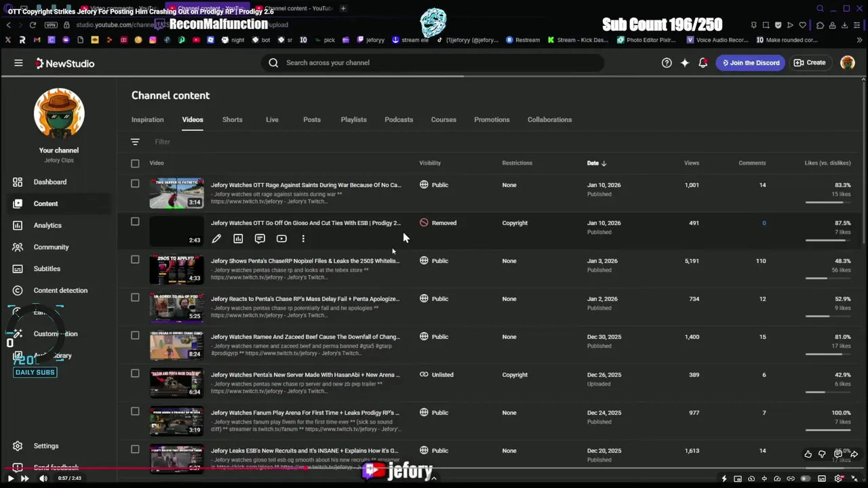The width and height of the screenshot is (868, 488).
Task: Click the browser forward arrow
Action: point(20,25)
